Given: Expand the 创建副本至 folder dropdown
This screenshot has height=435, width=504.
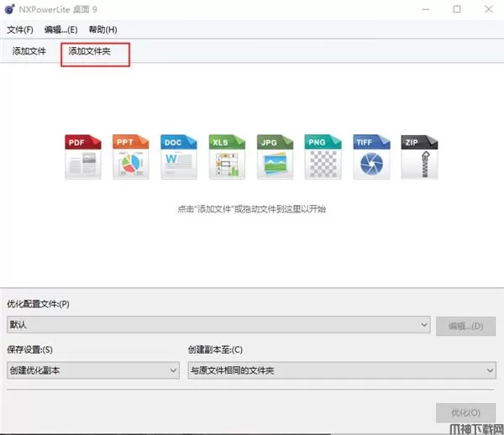Looking at the screenshot, I should [x=341, y=370].
